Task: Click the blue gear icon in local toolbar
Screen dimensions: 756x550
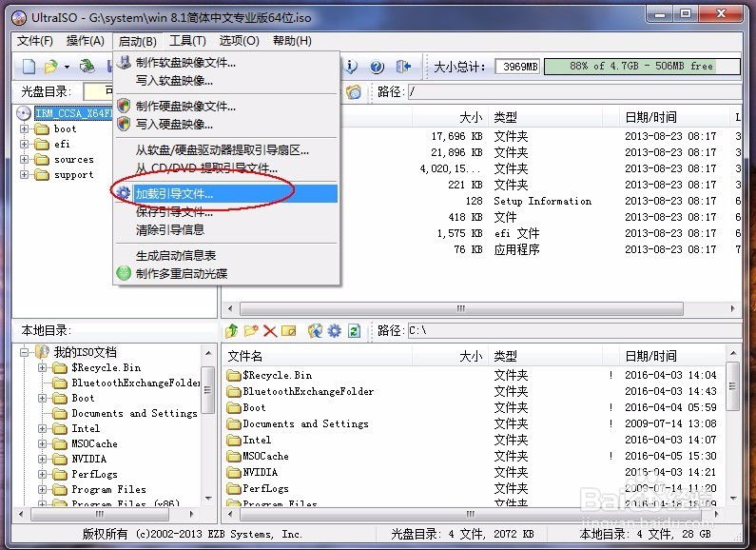Action: click(x=334, y=330)
